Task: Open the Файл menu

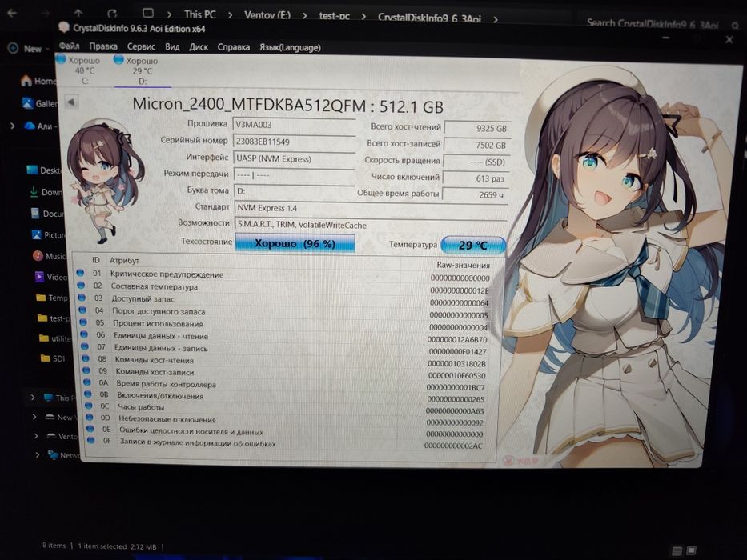Action: (x=69, y=46)
